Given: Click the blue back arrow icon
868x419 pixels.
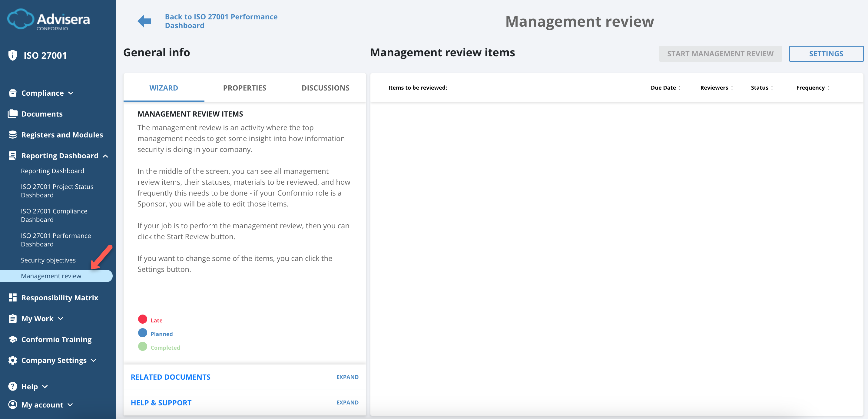Looking at the screenshot, I should 144,21.
